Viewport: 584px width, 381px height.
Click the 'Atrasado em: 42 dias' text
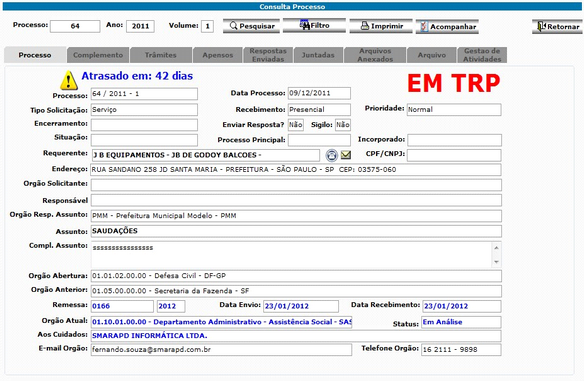coord(137,76)
